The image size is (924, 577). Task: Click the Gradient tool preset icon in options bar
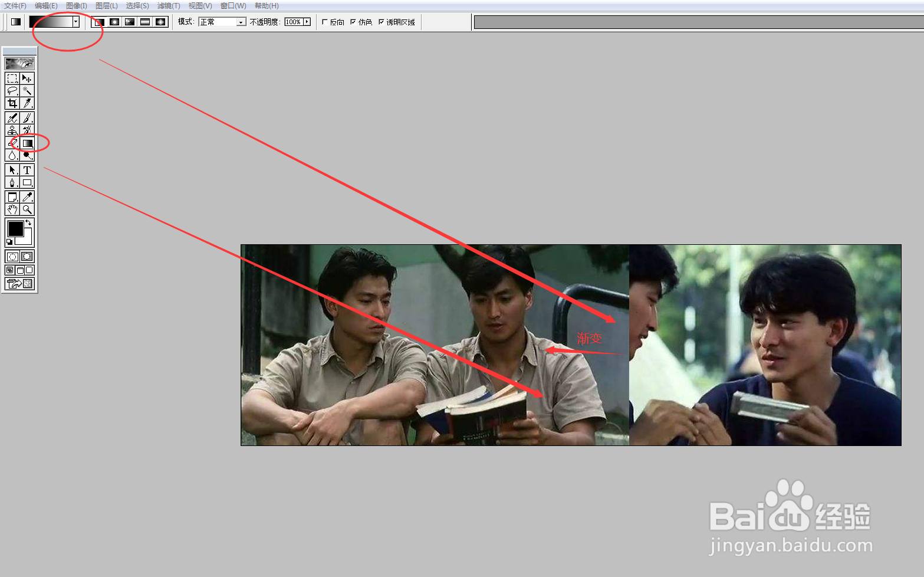tap(16, 22)
